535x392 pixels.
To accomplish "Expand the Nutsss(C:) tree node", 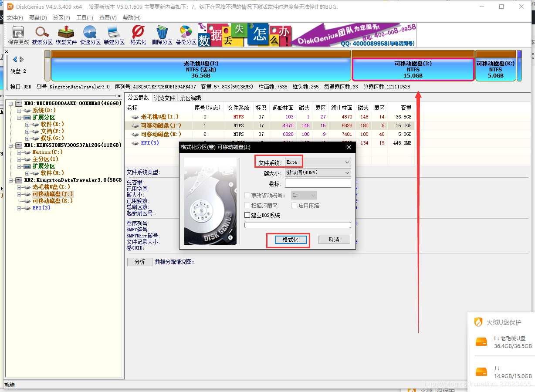I will tap(19, 152).
